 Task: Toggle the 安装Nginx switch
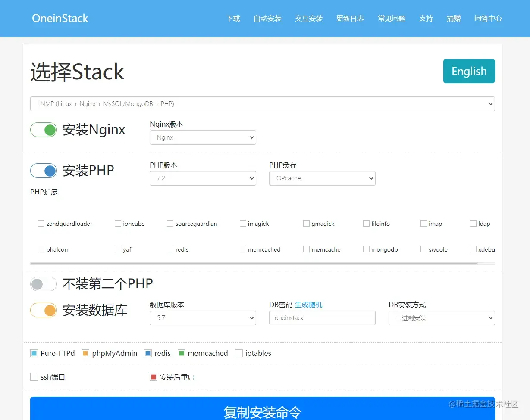[44, 130]
